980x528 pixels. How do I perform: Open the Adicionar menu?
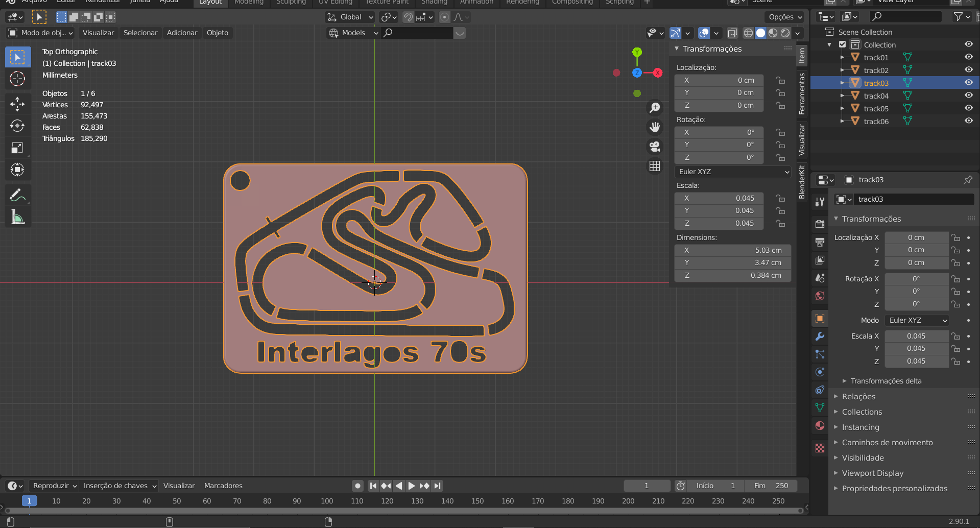[182, 33]
